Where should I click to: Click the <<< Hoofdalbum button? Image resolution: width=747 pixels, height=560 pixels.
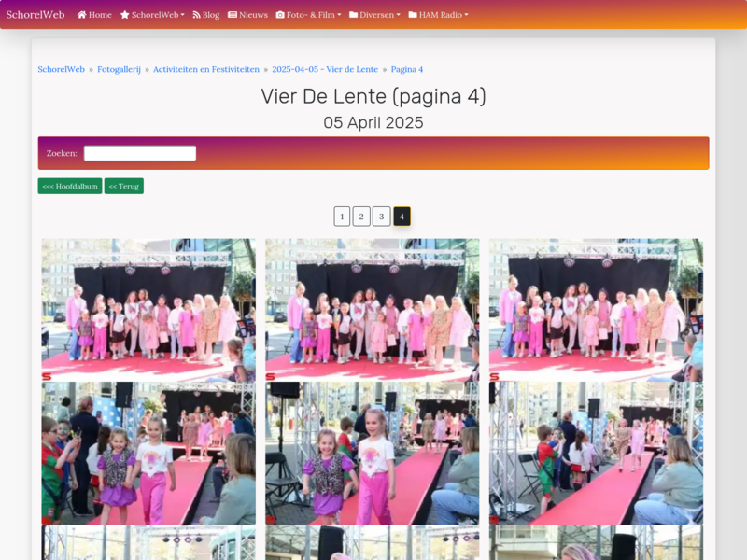(70, 186)
